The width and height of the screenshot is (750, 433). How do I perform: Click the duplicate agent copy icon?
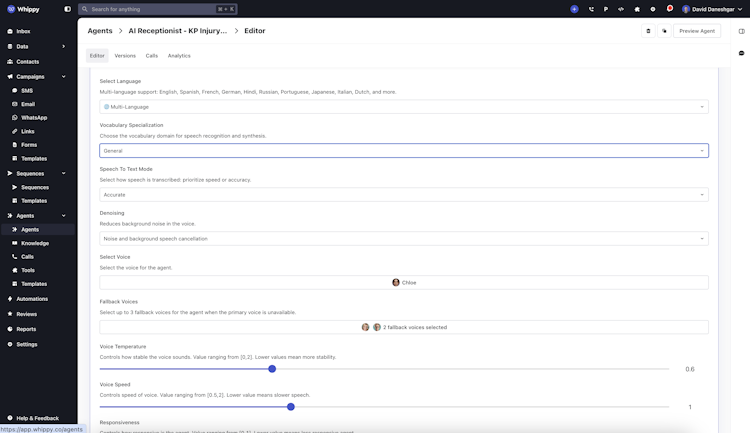[x=664, y=31]
